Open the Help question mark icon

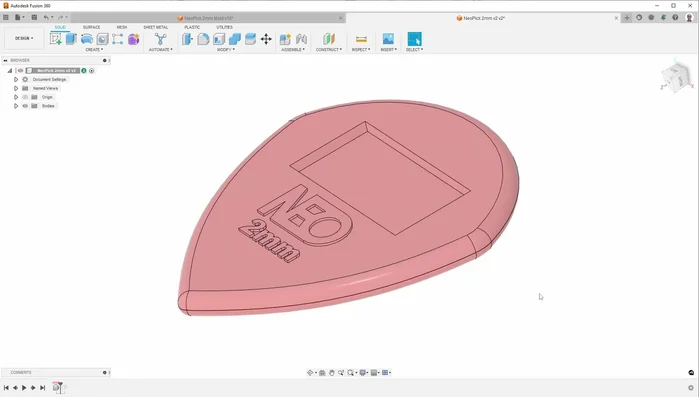click(675, 17)
